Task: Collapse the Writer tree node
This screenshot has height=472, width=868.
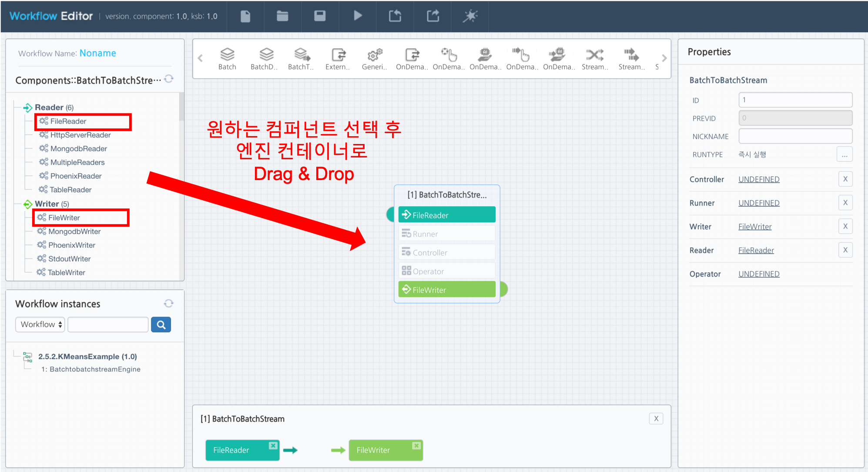Action: 28,204
